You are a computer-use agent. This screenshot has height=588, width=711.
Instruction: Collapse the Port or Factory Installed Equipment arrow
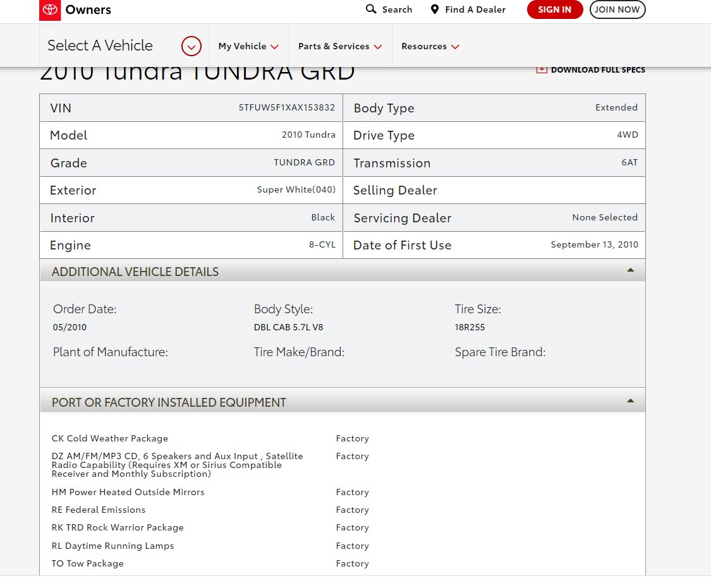tap(630, 401)
